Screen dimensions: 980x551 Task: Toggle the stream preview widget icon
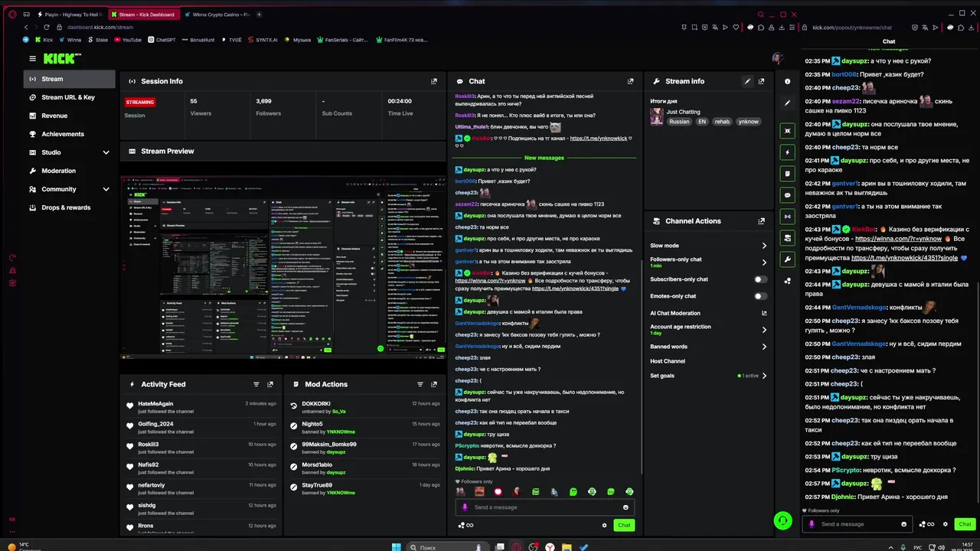click(x=787, y=131)
